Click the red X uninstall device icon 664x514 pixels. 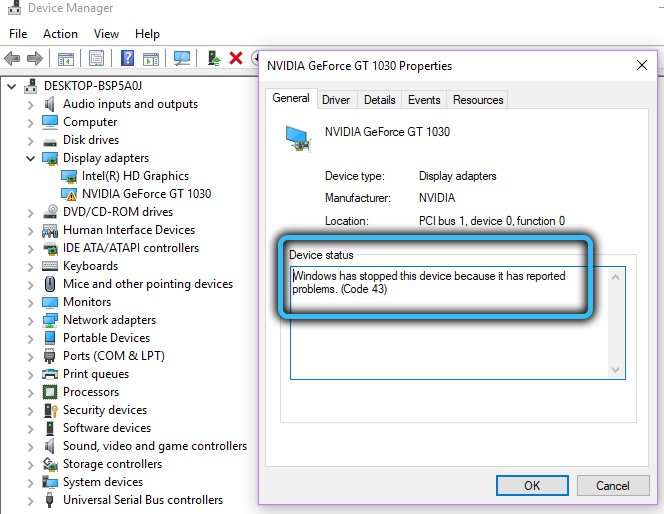[236, 58]
